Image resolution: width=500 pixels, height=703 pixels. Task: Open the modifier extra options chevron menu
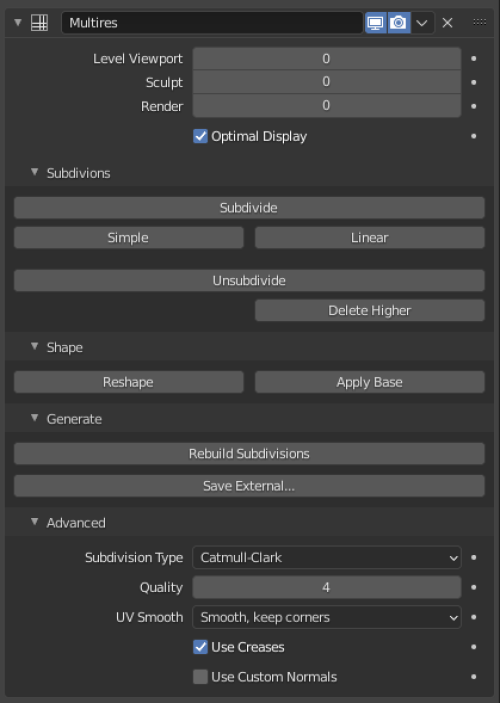[x=422, y=22]
